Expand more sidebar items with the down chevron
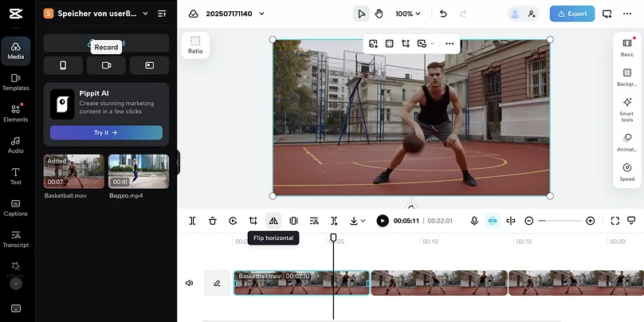This screenshot has width=644, height=322. (16, 284)
